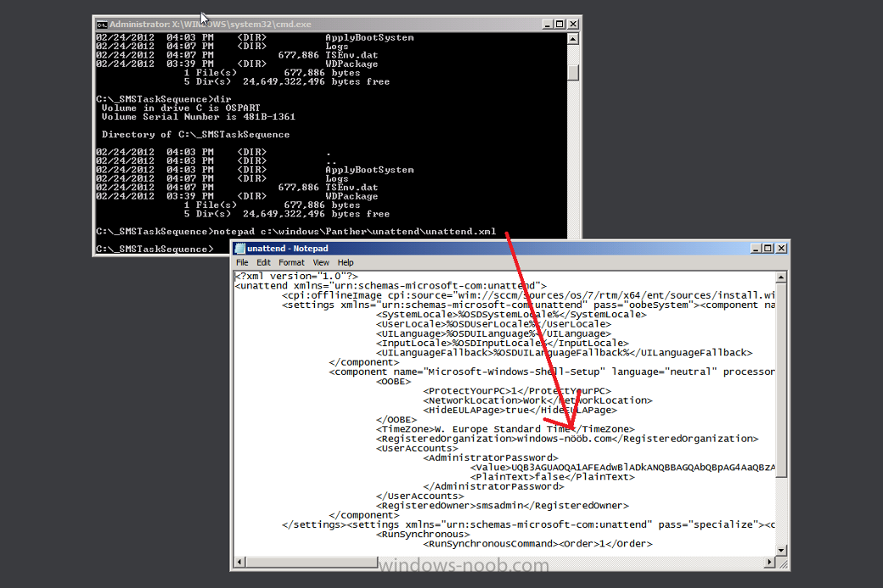Click the opening AdministratorPassword tag line

pyautogui.click(x=491, y=458)
